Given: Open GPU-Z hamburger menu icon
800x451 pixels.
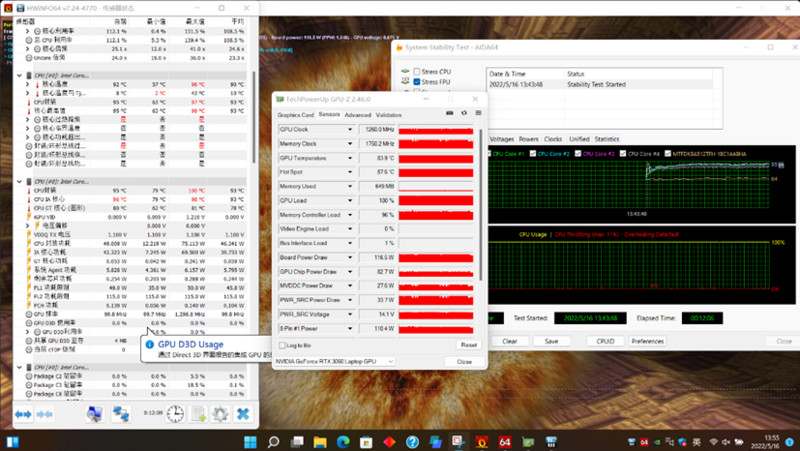Looking at the screenshot, I should (478, 113).
